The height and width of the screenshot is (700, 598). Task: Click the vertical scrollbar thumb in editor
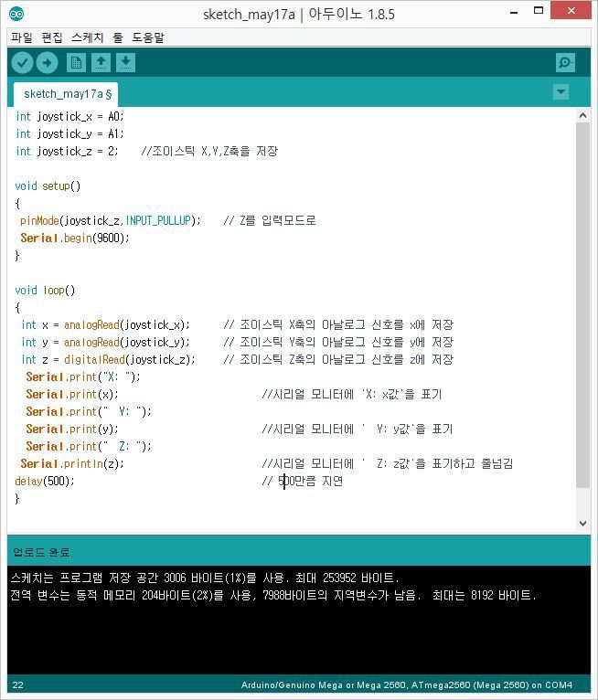click(582, 305)
